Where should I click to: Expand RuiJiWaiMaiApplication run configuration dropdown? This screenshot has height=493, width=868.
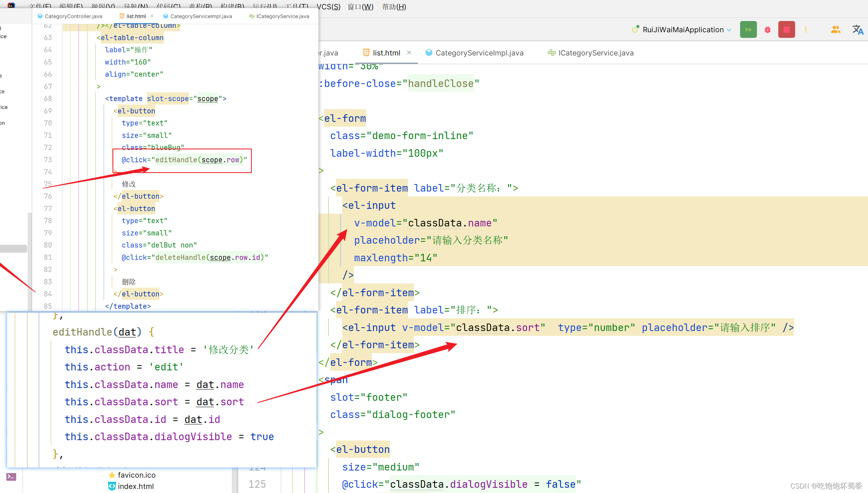point(729,30)
